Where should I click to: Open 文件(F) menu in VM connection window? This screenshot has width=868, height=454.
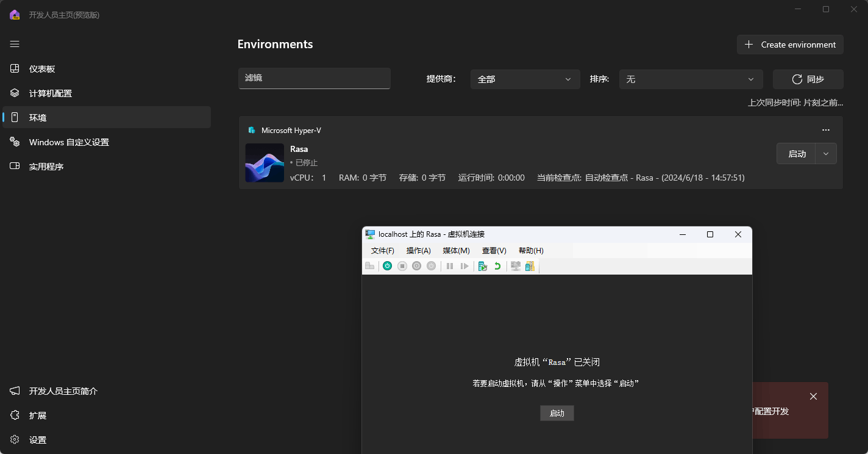pos(382,251)
